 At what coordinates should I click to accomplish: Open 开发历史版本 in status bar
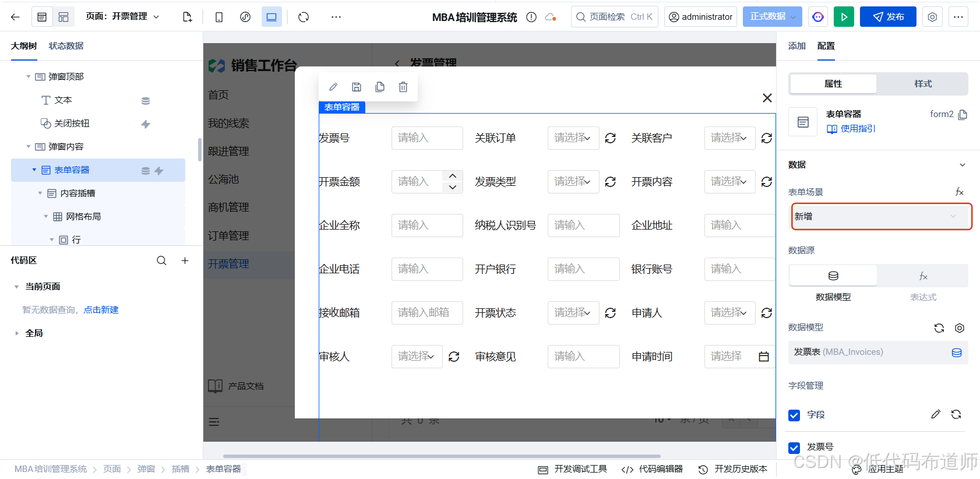pyautogui.click(x=733, y=469)
